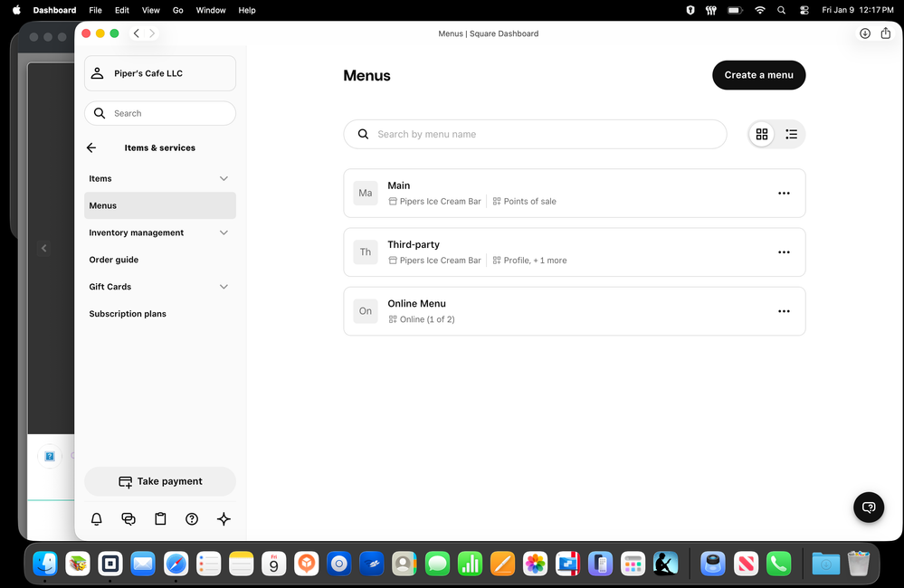Click the Search by menu name field
This screenshot has height=588, width=904.
pyautogui.click(x=543, y=134)
